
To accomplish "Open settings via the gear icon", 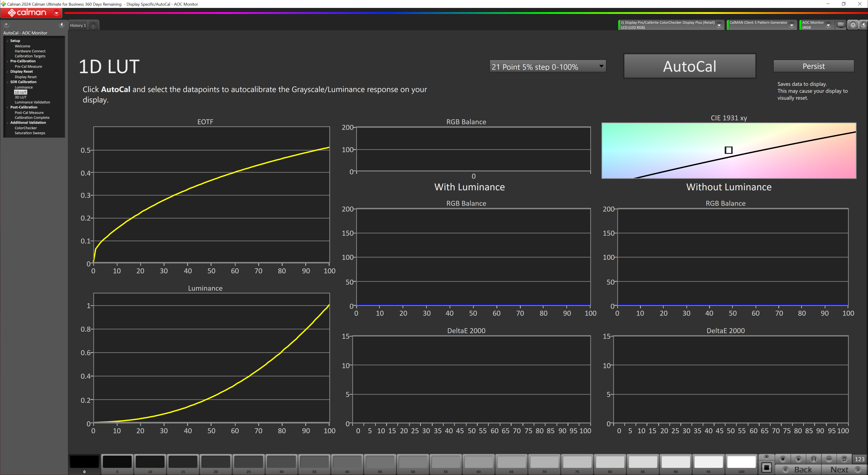I will [853, 25].
